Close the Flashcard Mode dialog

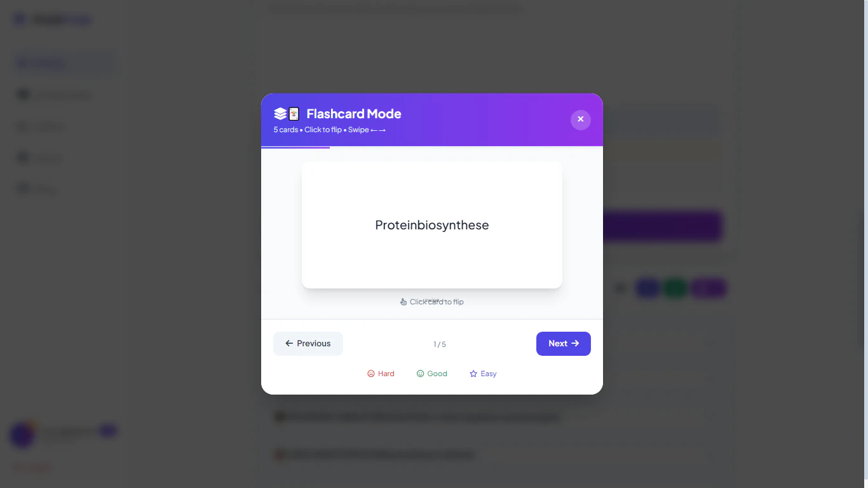pyautogui.click(x=581, y=119)
